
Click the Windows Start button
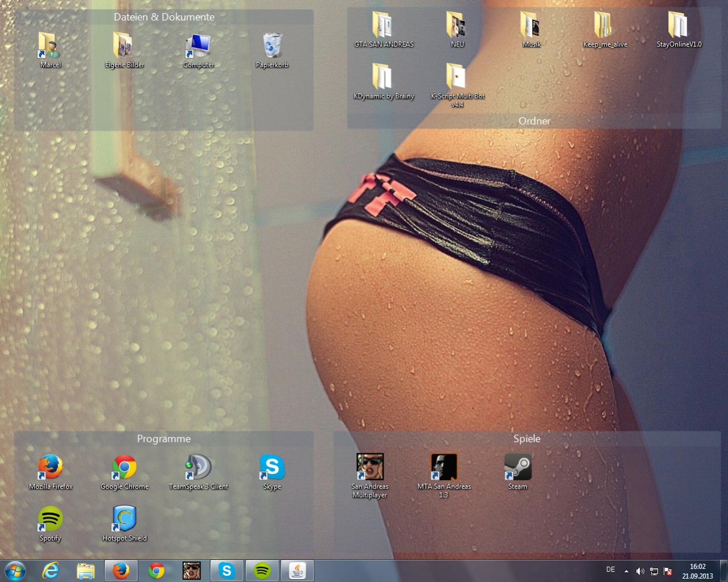tap(15, 571)
